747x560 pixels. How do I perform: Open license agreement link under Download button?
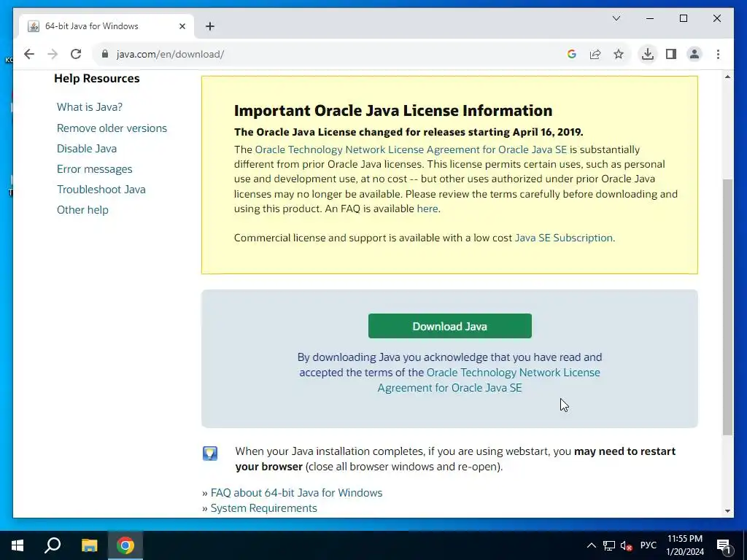tap(489, 380)
